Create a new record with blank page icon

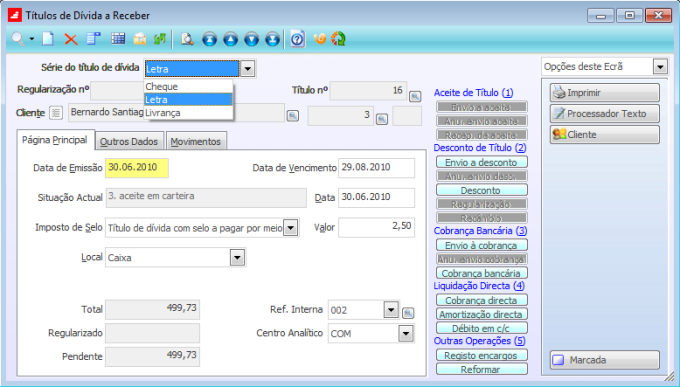point(48,39)
